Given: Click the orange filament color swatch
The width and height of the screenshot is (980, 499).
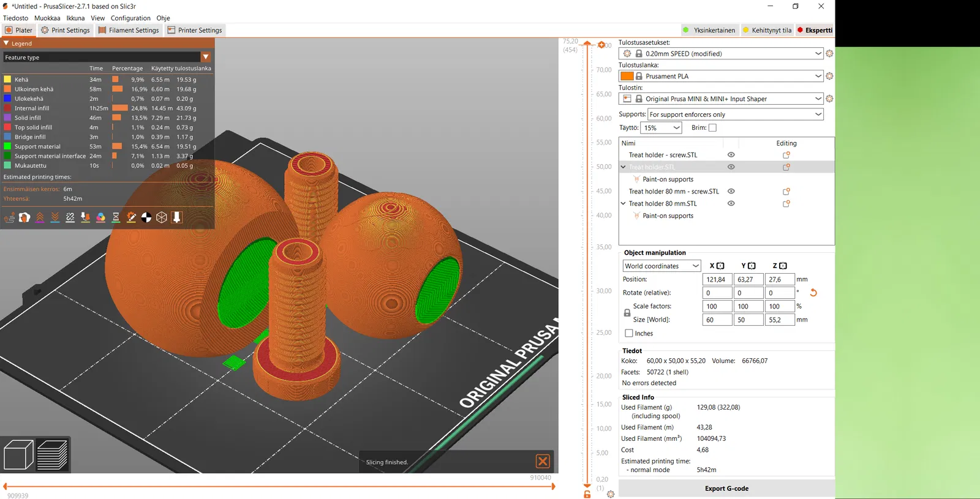Looking at the screenshot, I should tap(627, 76).
